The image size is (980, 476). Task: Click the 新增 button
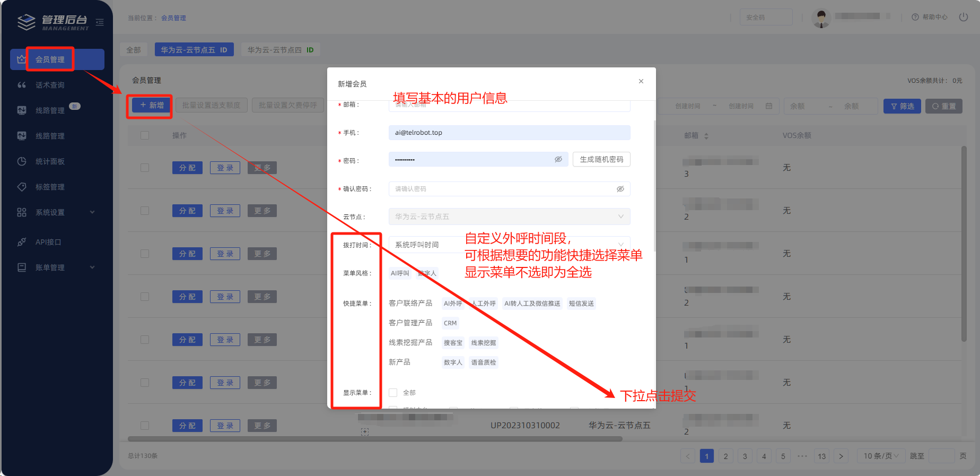(152, 106)
